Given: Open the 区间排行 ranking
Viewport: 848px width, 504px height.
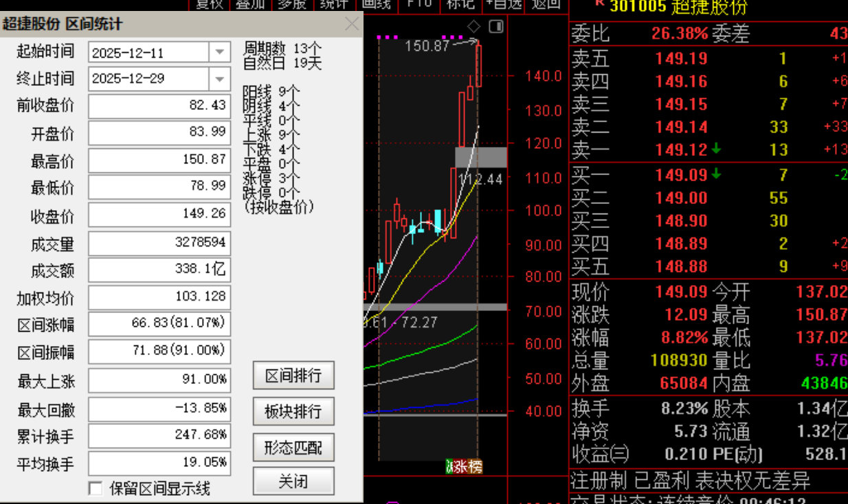Looking at the screenshot, I should (x=293, y=376).
